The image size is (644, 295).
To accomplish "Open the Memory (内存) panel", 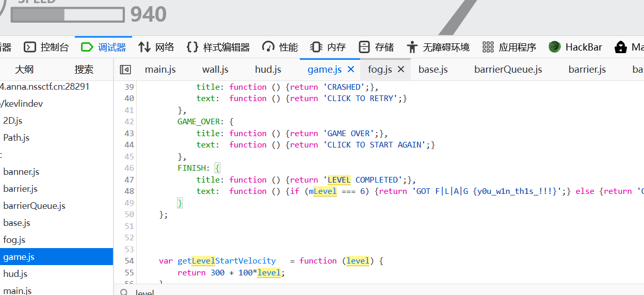I will click(x=328, y=47).
